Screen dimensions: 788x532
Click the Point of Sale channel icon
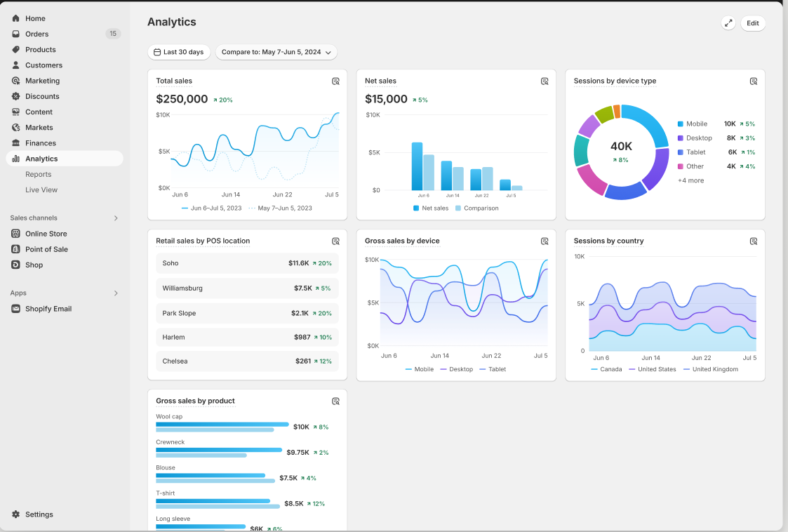[x=15, y=249]
